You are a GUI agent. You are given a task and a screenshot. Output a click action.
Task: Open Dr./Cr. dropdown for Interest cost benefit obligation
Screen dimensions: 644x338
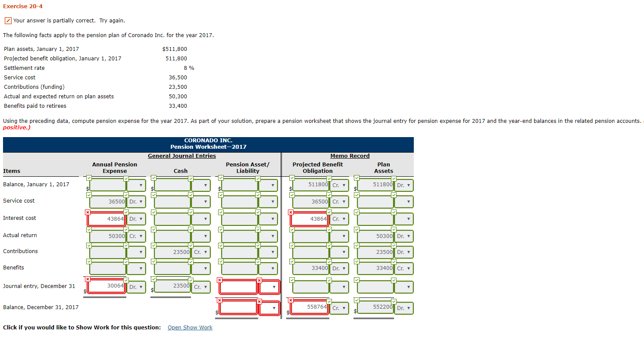pyautogui.click(x=339, y=219)
